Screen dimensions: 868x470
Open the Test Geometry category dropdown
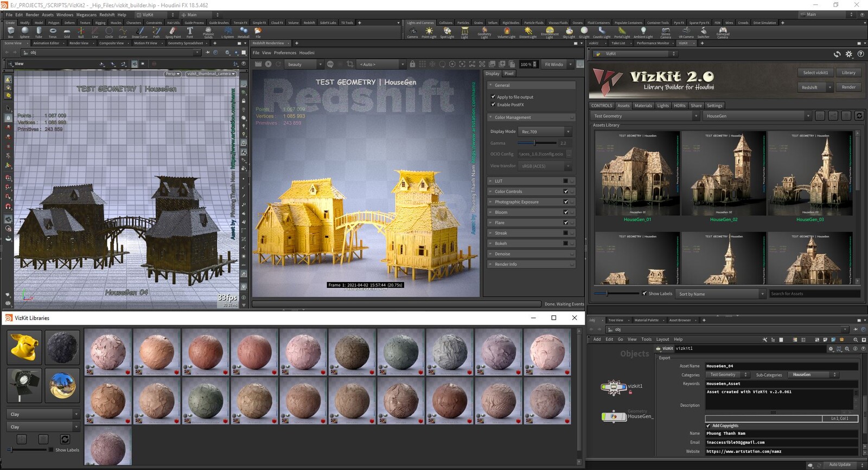[x=645, y=116]
